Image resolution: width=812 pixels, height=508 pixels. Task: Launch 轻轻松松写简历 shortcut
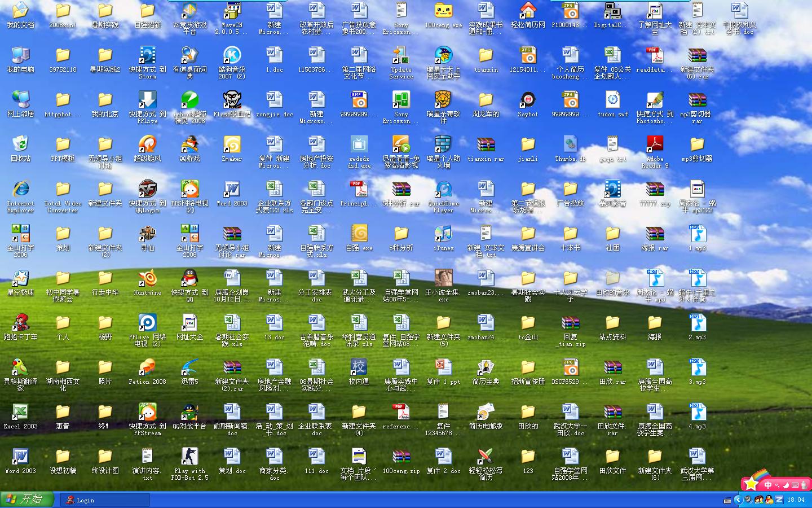[486, 464]
